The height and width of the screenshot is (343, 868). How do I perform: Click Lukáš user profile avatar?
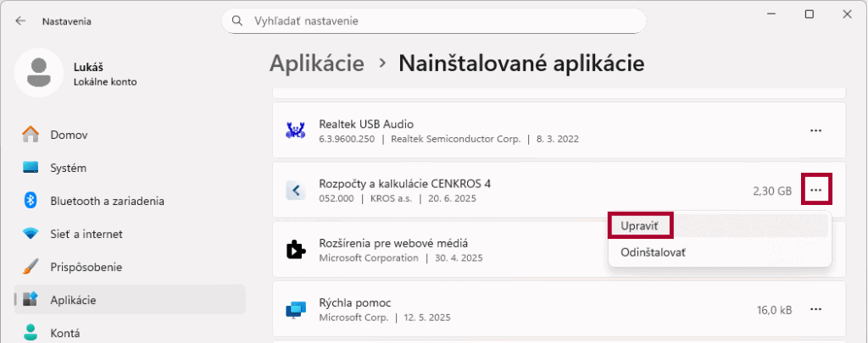[x=38, y=73]
